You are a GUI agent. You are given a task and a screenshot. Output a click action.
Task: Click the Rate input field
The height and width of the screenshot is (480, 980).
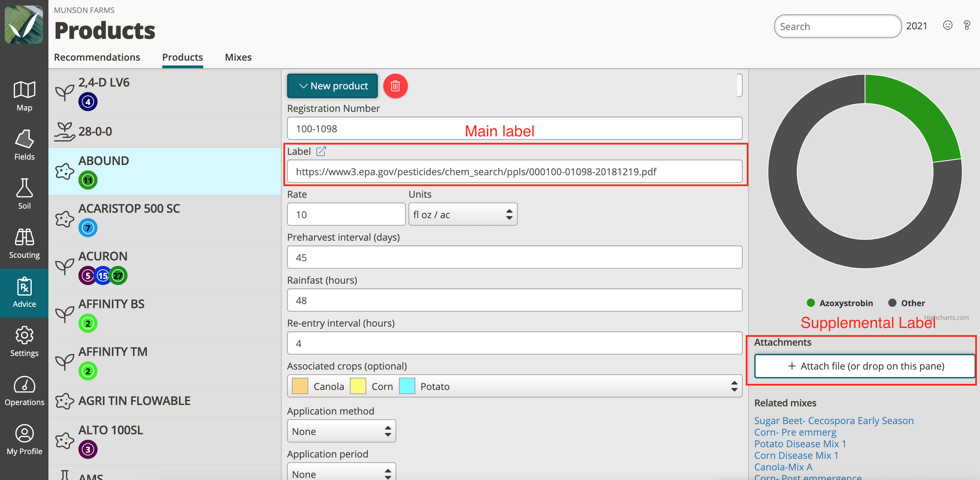[346, 214]
